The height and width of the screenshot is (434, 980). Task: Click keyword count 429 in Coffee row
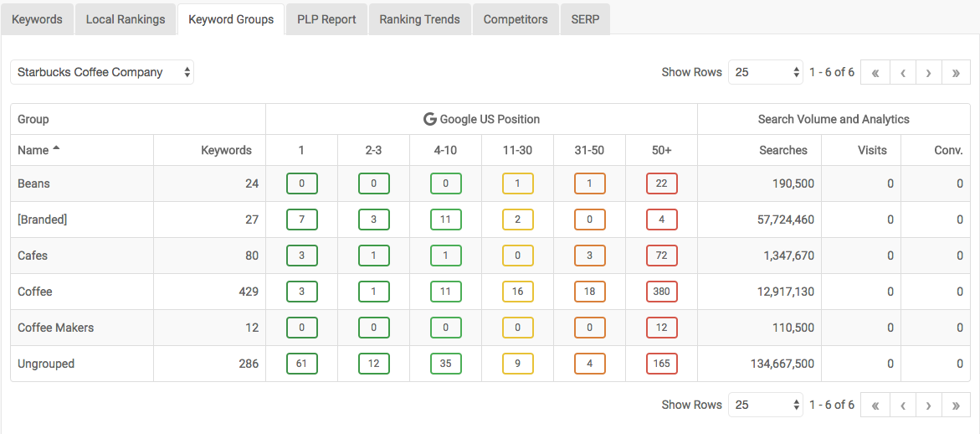248,292
